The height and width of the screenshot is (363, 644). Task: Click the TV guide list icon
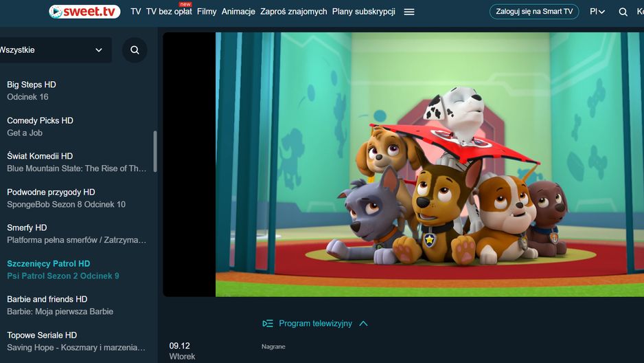tap(268, 324)
